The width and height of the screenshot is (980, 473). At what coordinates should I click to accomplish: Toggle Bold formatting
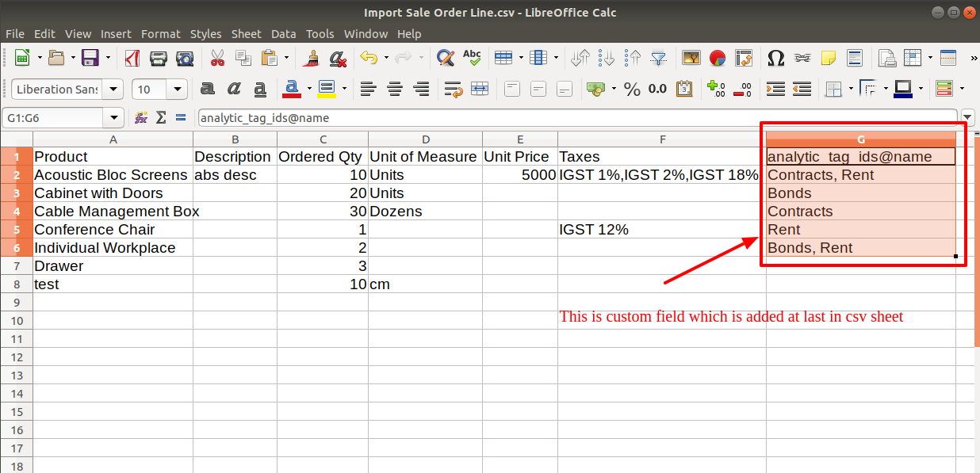pos(208,89)
